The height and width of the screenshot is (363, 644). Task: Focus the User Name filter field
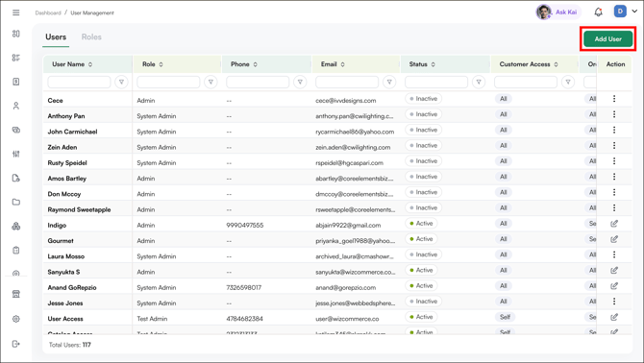pyautogui.click(x=79, y=82)
